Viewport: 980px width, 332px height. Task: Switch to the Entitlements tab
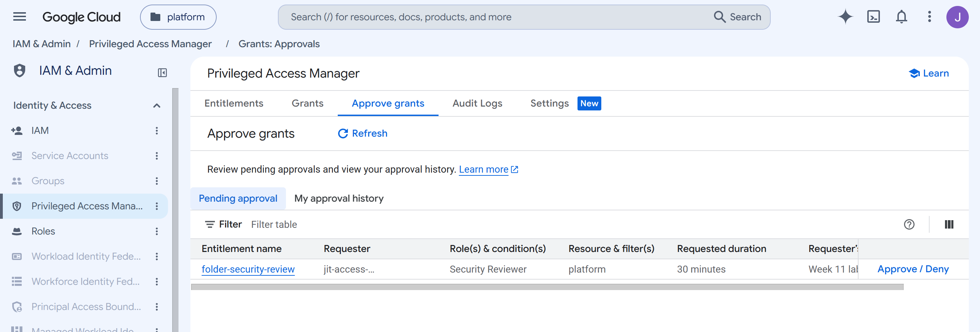point(233,103)
